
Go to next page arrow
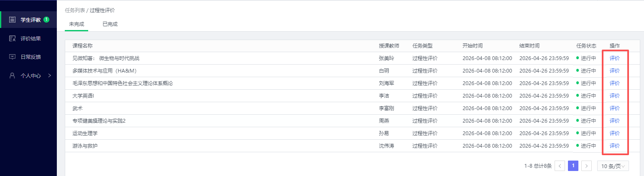(587, 166)
